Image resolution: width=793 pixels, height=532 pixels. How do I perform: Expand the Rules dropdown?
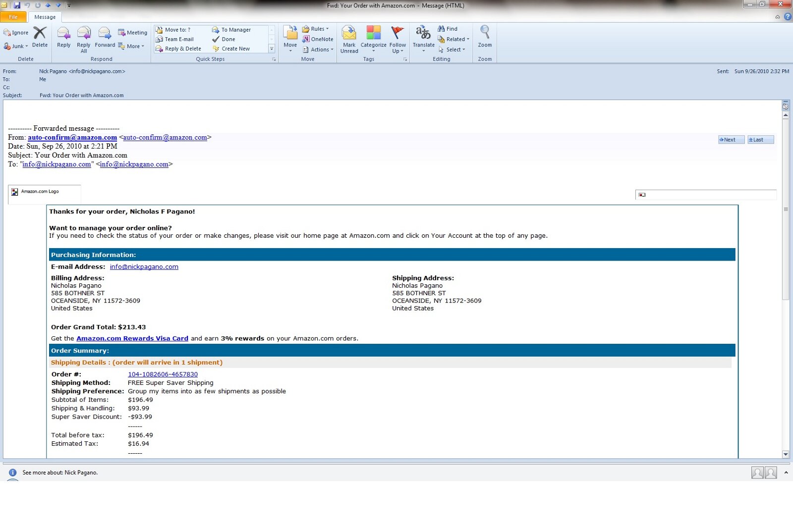pos(315,29)
